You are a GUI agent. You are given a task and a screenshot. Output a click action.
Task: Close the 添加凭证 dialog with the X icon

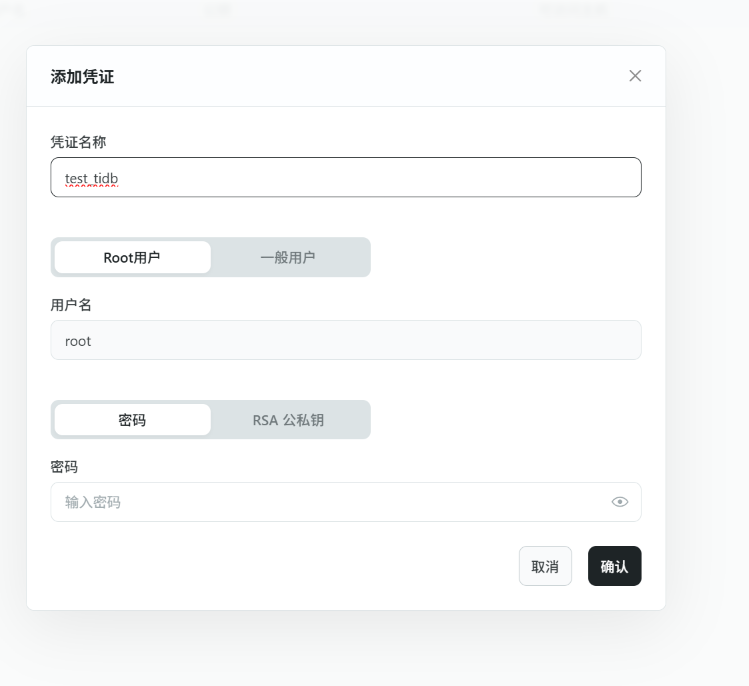pos(635,76)
